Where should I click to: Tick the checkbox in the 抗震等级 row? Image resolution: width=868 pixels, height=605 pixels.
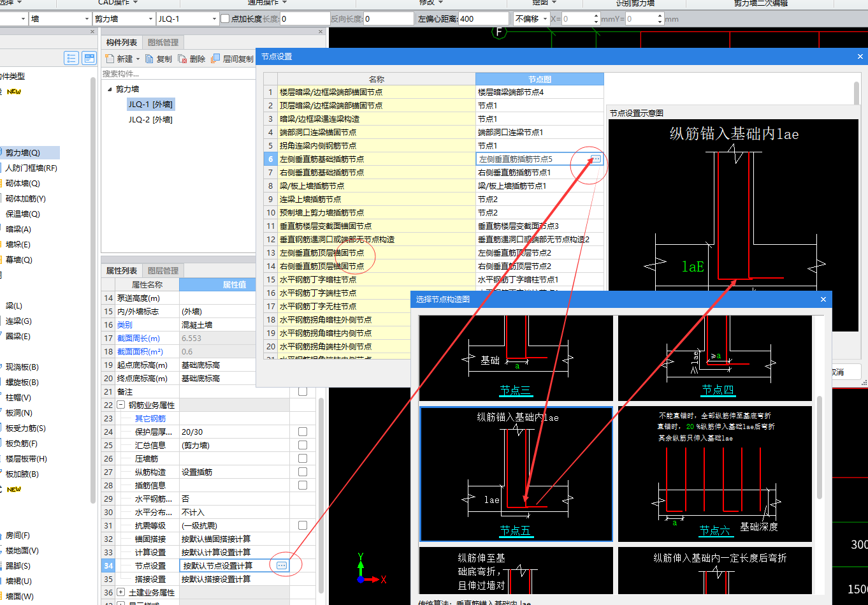point(303,525)
